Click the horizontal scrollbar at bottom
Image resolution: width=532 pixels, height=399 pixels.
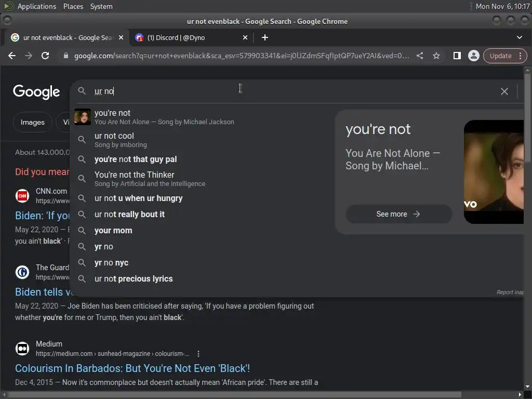point(235,395)
